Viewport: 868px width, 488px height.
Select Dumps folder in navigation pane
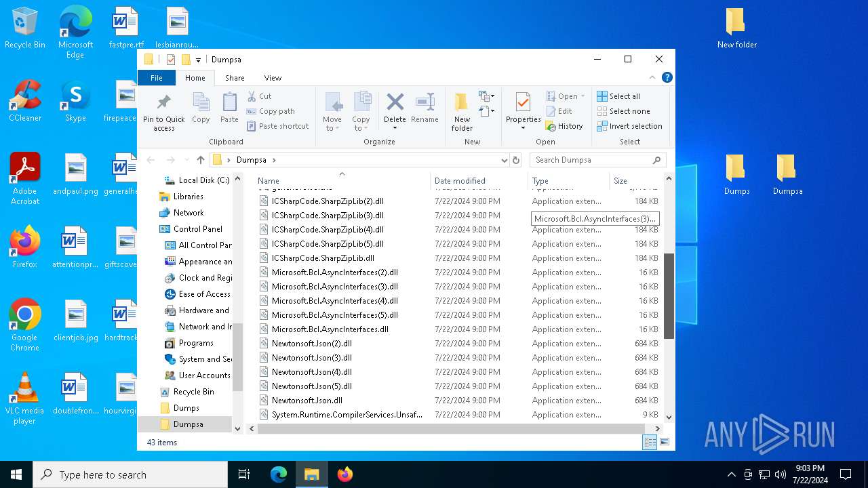click(180, 408)
